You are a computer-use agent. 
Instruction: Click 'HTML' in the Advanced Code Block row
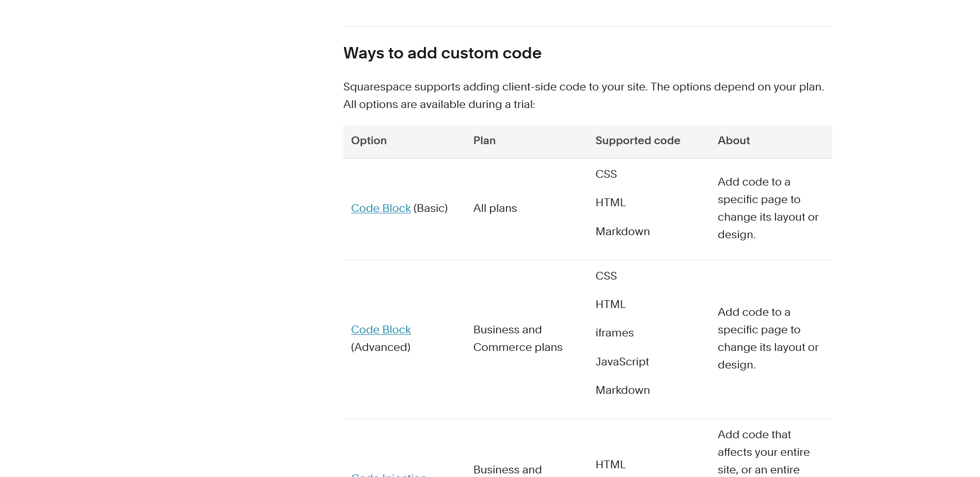point(610,304)
